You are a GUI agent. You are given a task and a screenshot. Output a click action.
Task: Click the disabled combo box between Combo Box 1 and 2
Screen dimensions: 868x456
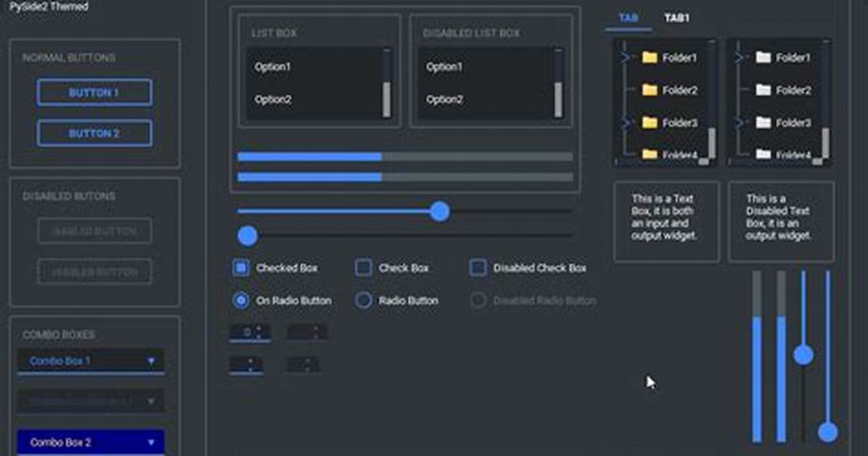[x=91, y=401]
